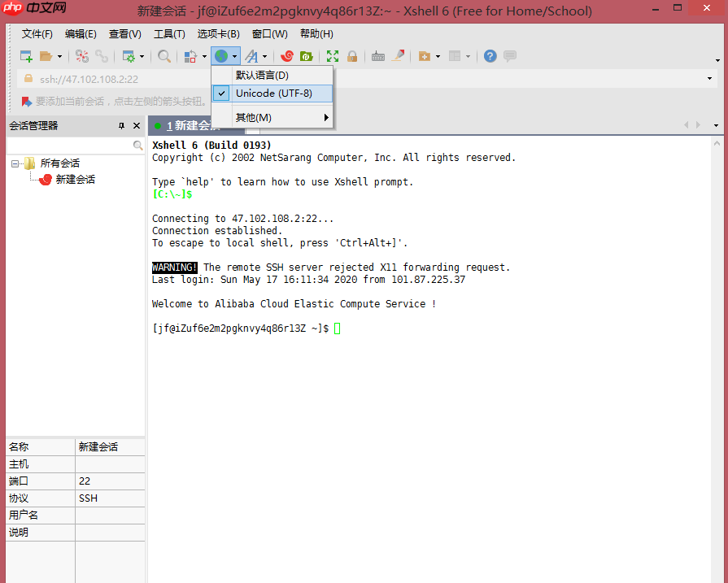The image size is (728, 583).
Task: Open the Font dropdown arrow
Action: point(264,57)
